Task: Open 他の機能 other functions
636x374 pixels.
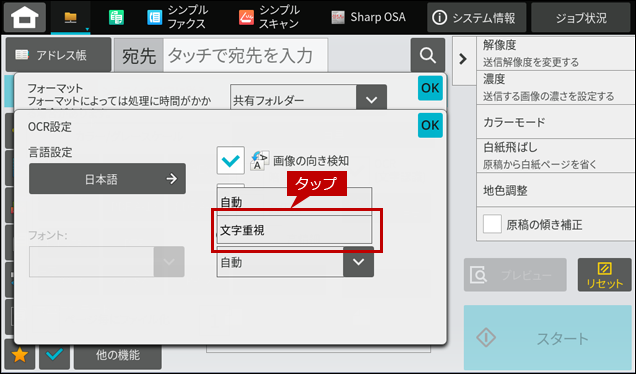Action: point(118,356)
